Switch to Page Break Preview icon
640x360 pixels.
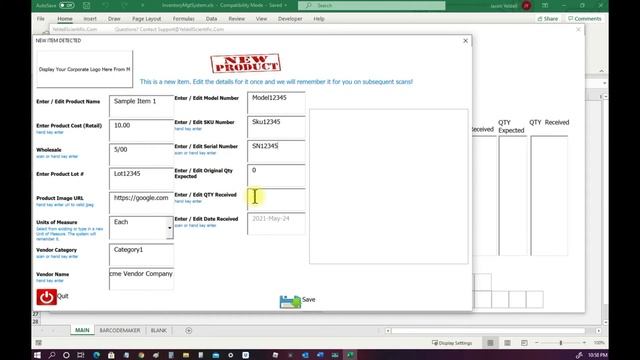524,343
